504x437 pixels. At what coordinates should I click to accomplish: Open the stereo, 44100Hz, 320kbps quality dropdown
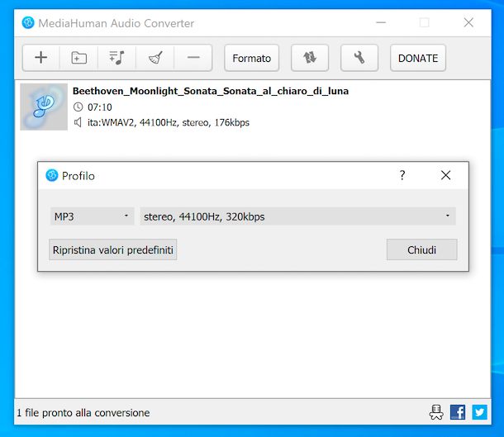pos(297,216)
